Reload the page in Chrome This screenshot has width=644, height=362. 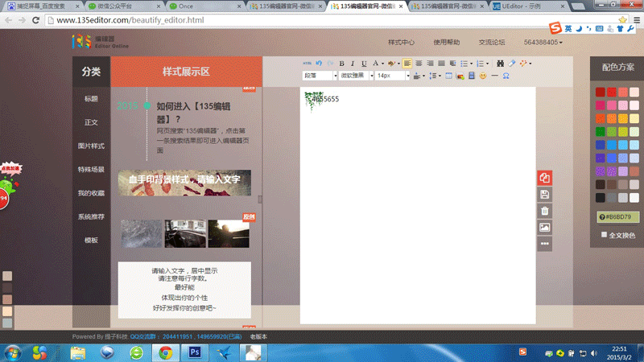35,20
